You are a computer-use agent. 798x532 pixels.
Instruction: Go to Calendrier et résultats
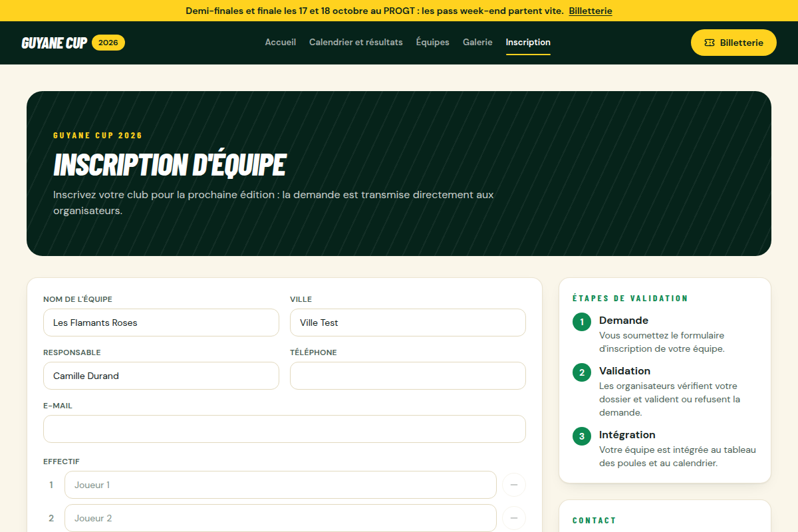[356, 42]
